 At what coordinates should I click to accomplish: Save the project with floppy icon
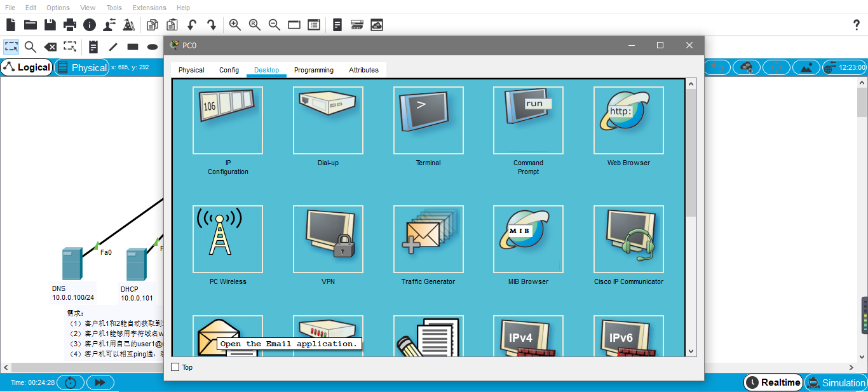click(x=50, y=25)
